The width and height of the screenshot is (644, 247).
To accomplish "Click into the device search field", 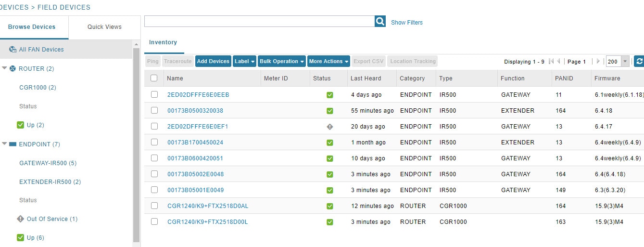I will tap(259, 21).
